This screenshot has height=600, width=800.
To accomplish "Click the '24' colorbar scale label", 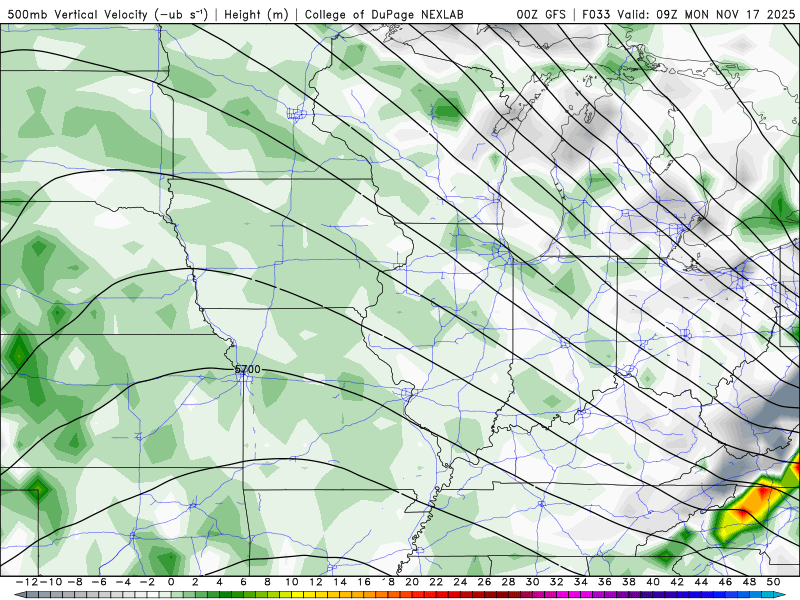I will (460, 582).
